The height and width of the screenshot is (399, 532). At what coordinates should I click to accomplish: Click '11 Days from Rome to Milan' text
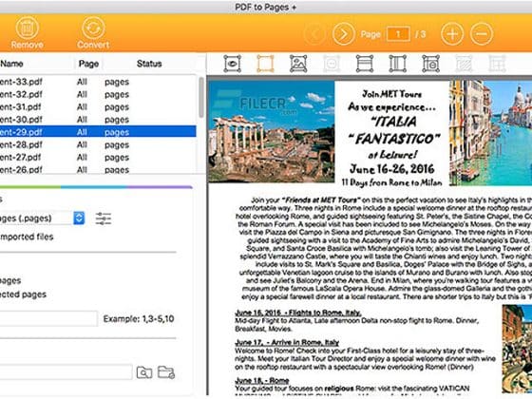coord(391,182)
